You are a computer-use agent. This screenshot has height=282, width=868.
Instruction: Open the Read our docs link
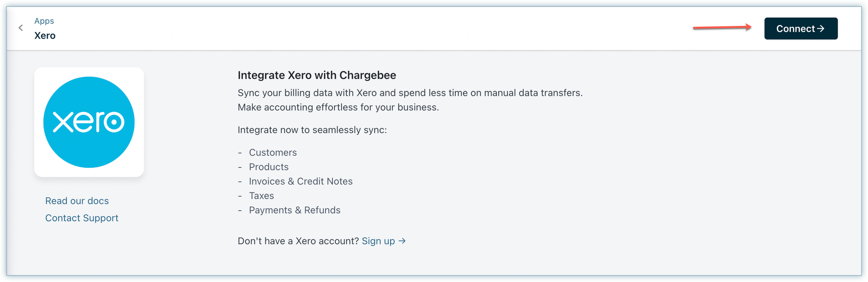click(x=77, y=201)
